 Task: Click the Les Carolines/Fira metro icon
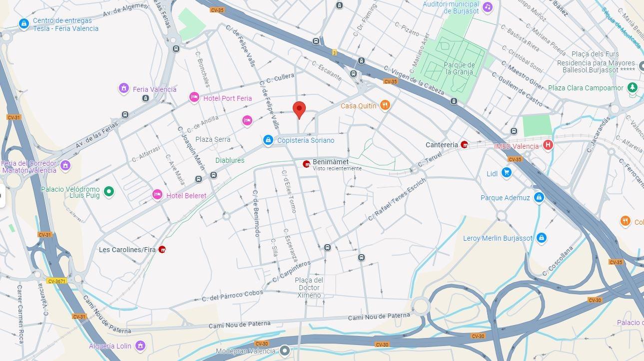[x=162, y=250]
